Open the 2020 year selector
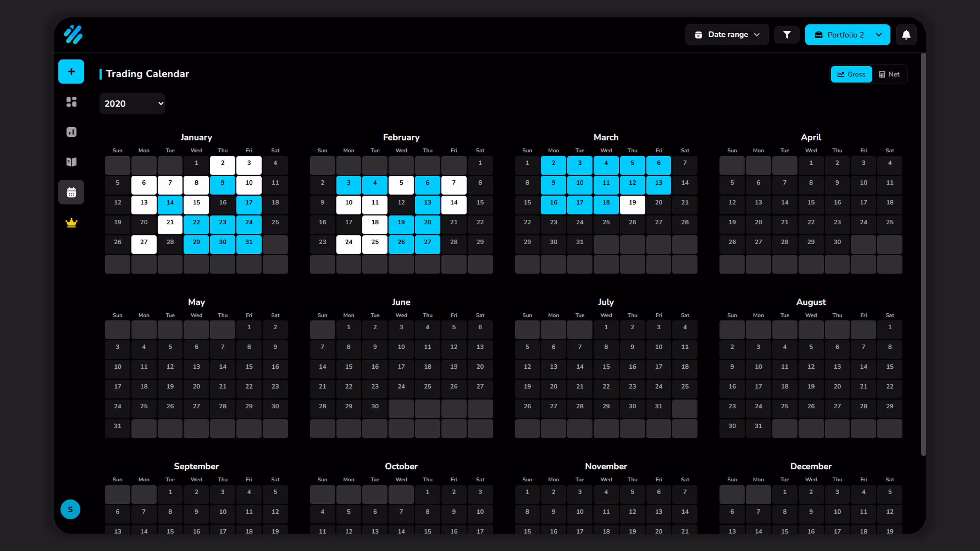 coord(132,103)
